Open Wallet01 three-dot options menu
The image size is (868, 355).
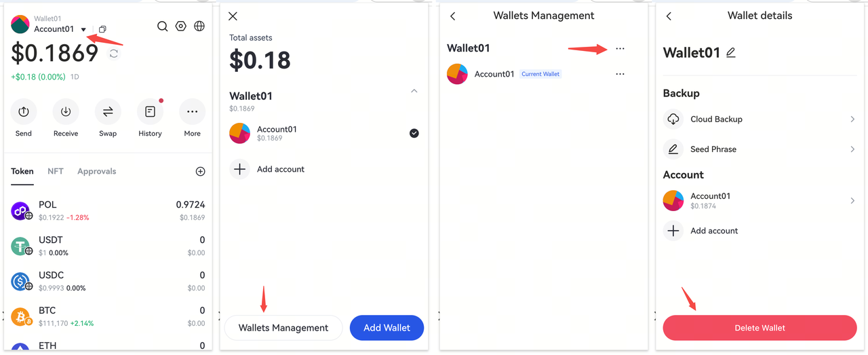[x=620, y=49]
